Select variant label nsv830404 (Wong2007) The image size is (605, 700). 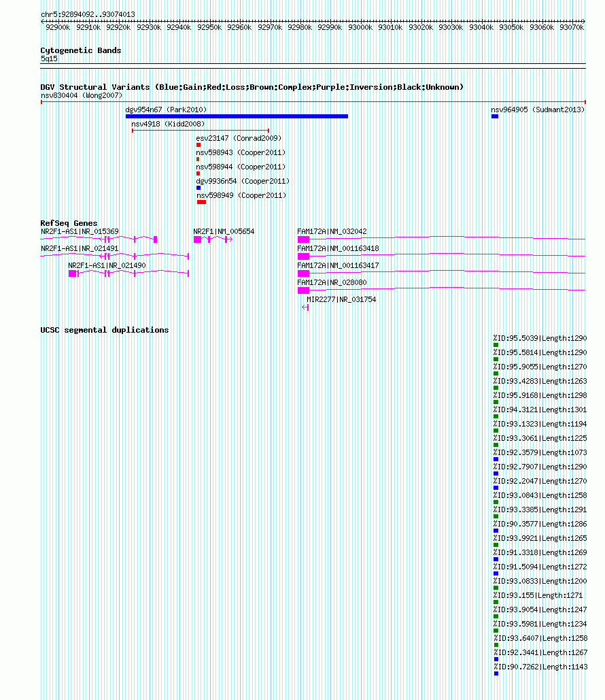pos(81,95)
